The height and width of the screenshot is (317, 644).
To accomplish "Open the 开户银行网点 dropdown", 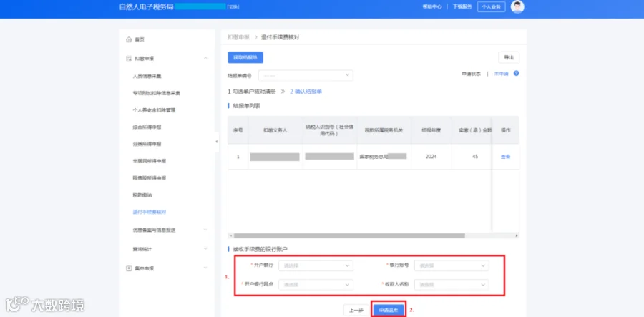I will click(x=316, y=285).
